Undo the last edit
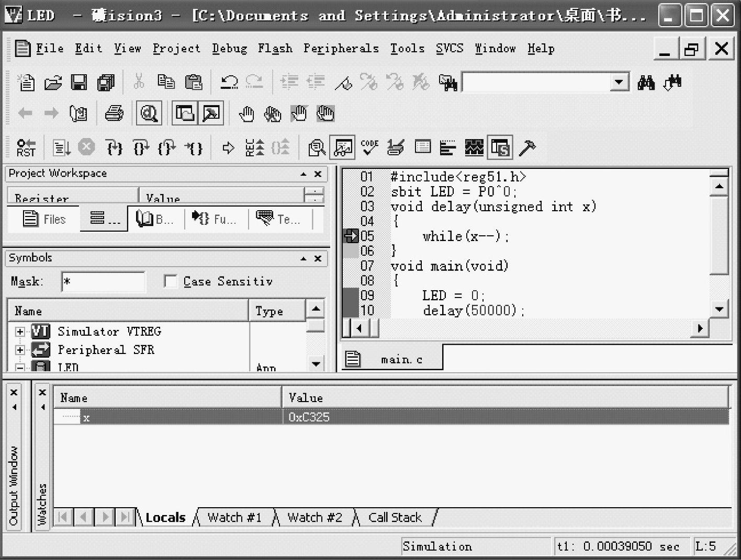 pyautogui.click(x=229, y=82)
